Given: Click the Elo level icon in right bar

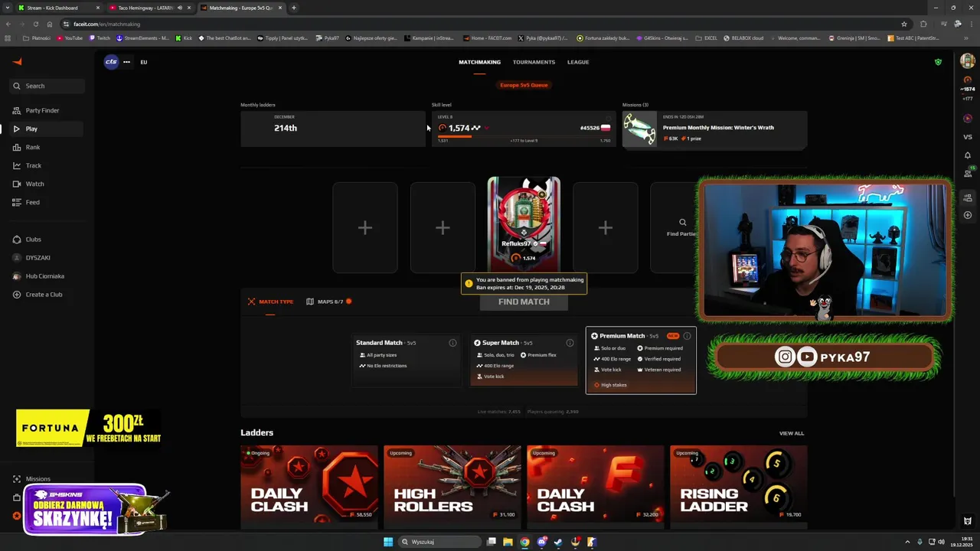Looking at the screenshot, I should pyautogui.click(x=968, y=80).
